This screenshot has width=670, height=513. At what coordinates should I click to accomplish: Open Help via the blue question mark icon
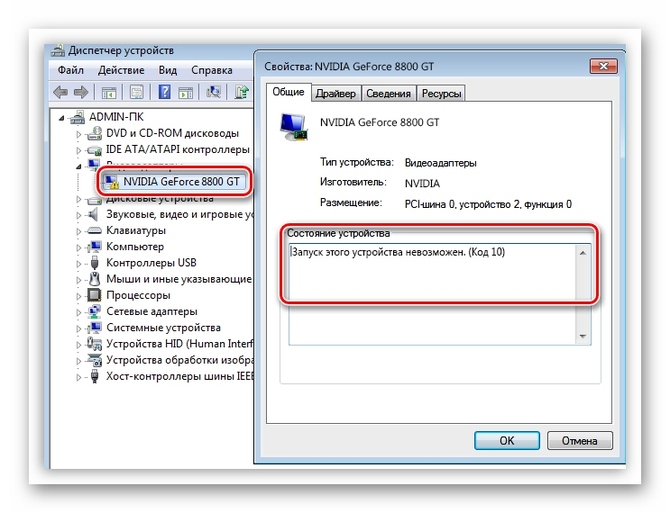click(165, 92)
